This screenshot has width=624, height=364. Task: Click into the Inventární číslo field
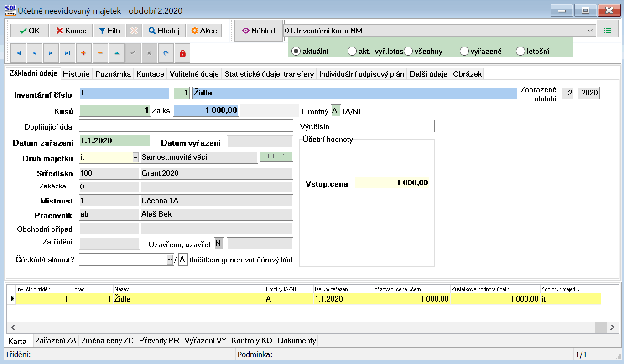click(125, 93)
